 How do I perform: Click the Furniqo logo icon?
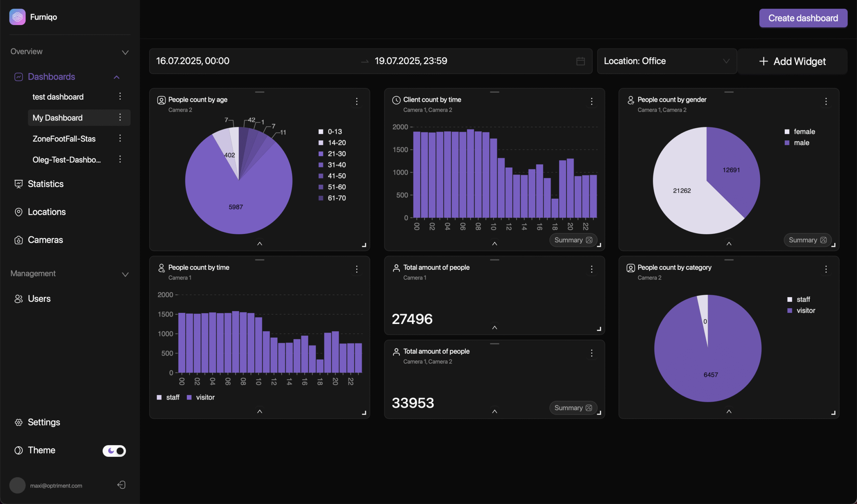(x=17, y=17)
